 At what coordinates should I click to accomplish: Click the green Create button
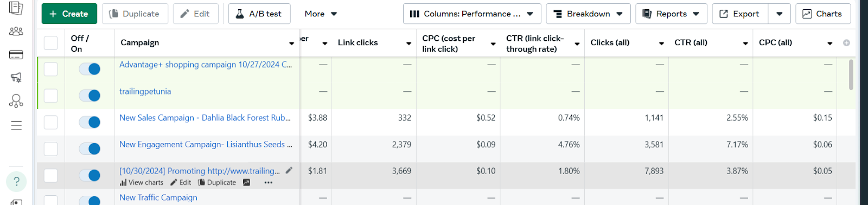click(69, 14)
